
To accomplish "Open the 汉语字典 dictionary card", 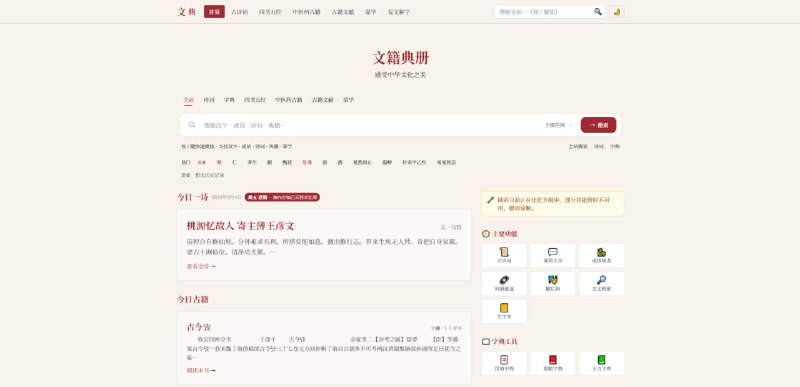I will (x=504, y=364).
